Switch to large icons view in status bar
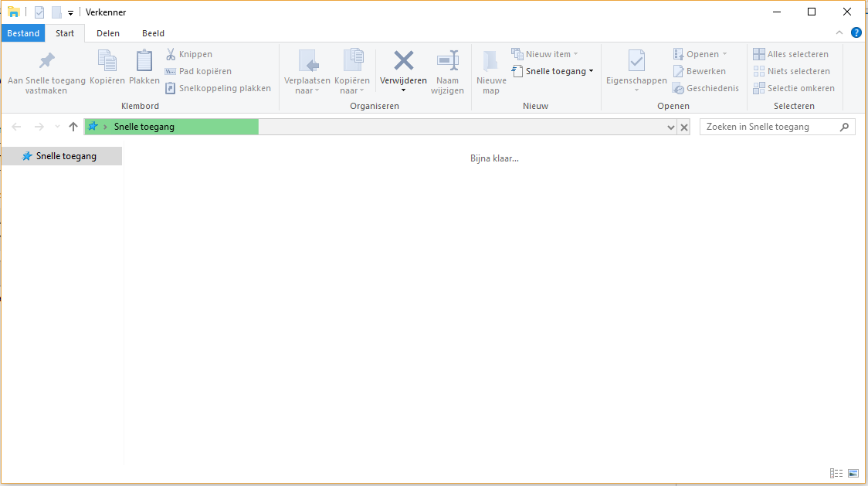Image resolution: width=868 pixels, height=486 pixels. tap(853, 474)
